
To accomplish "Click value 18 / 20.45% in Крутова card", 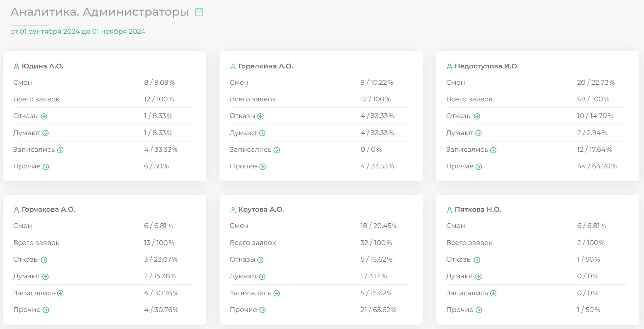I will (x=379, y=226).
